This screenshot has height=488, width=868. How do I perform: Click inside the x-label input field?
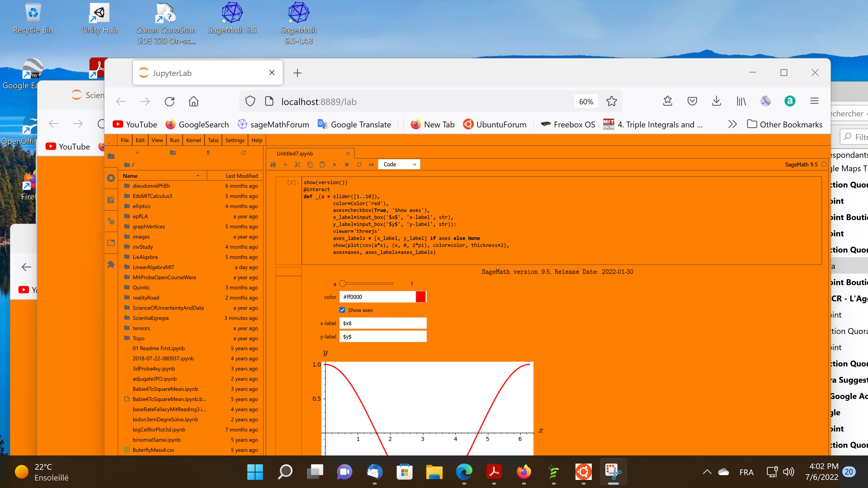pos(383,323)
